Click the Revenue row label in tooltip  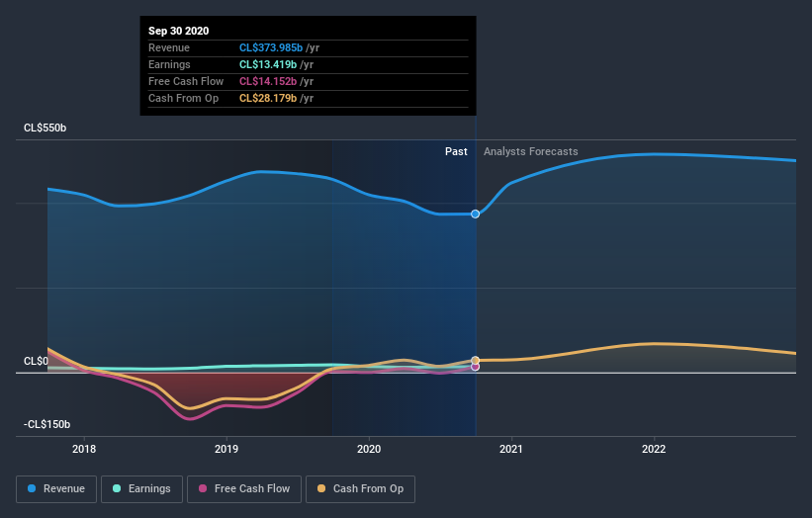[169, 47]
